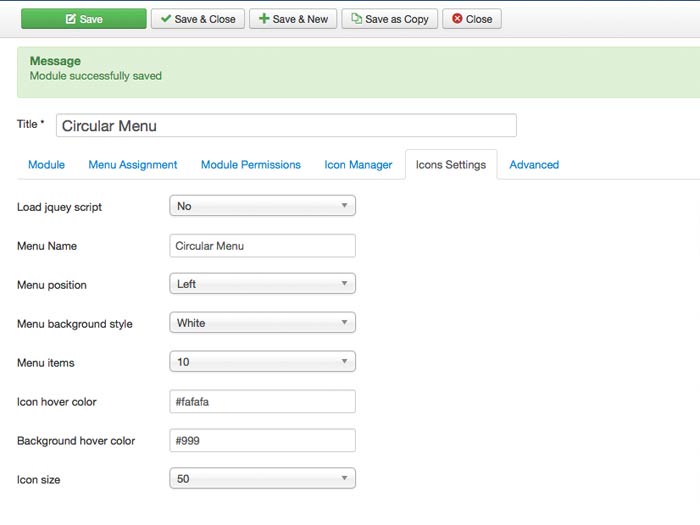Image resolution: width=700 pixels, height=525 pixels.
Task: Expand the Load jquey script dropdown
Action: [x=263, y=206]
